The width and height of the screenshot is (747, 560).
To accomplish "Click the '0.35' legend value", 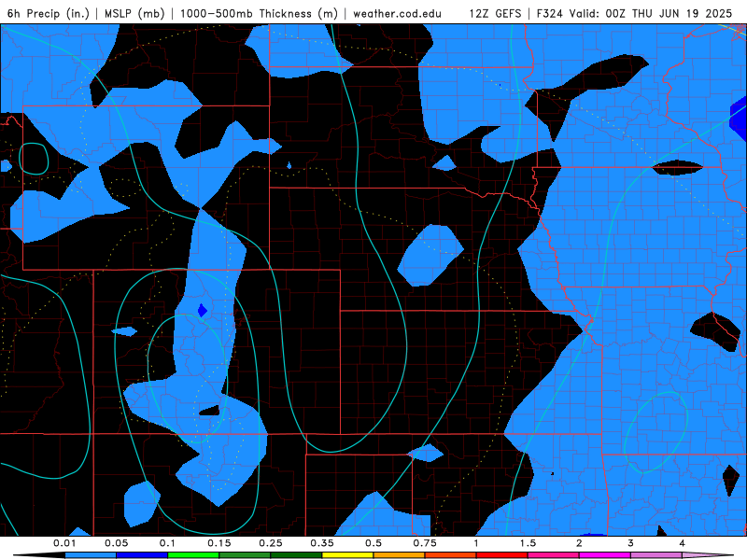I will click(x=322, y=543).
